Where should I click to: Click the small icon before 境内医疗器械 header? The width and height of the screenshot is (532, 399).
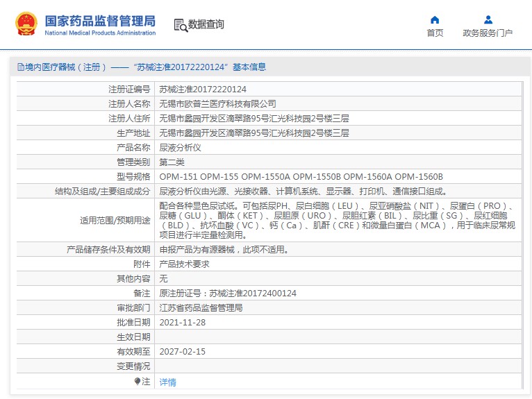tap(21, 67)
